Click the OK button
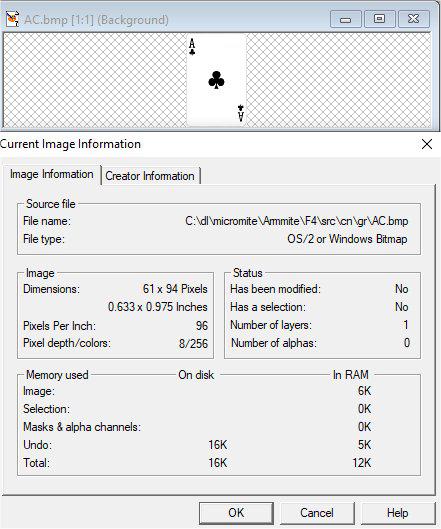 (x=236, y=512)
